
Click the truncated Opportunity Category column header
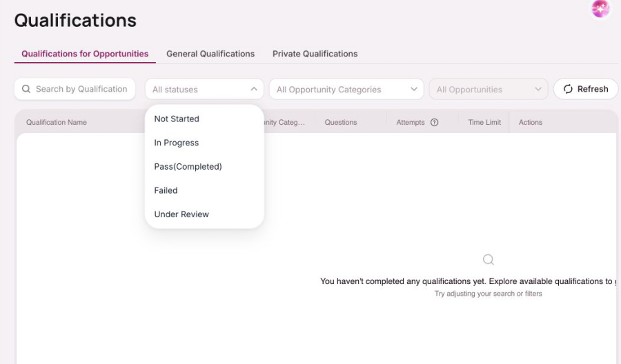[x=284, y=122]
